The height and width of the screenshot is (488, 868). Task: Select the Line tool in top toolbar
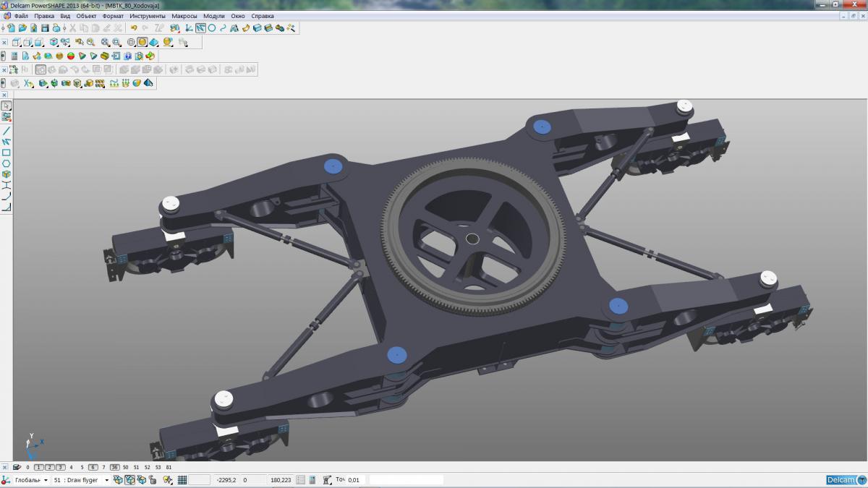[x=200, y=28]
